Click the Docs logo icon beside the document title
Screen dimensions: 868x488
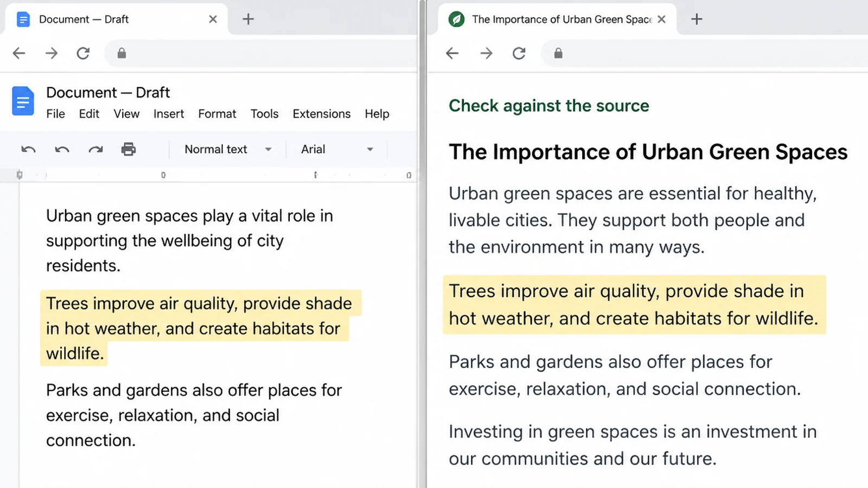point(23,101)
